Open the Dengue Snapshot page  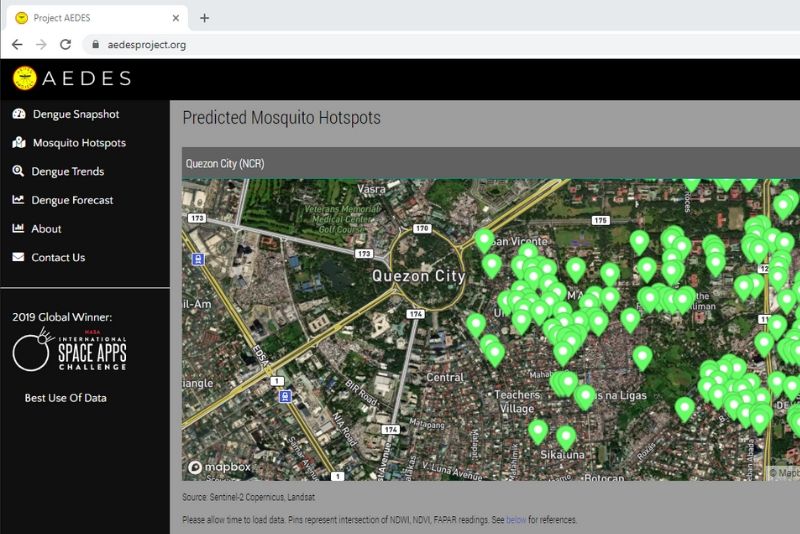(76, 114)
